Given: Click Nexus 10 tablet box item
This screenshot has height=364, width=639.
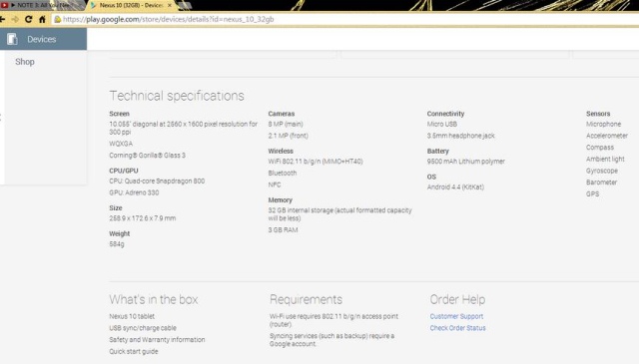Looking at the screenshot, I should pyautogui.click(x=132, y=316).
